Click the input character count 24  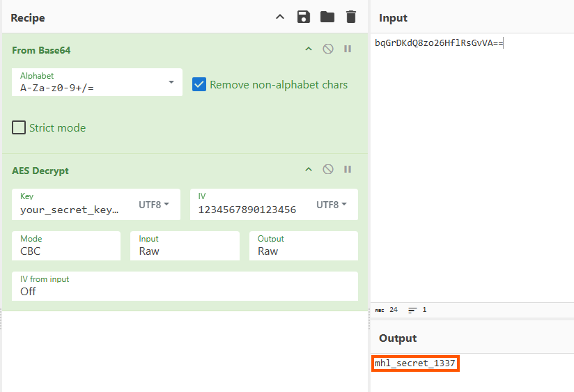[394, 310]
